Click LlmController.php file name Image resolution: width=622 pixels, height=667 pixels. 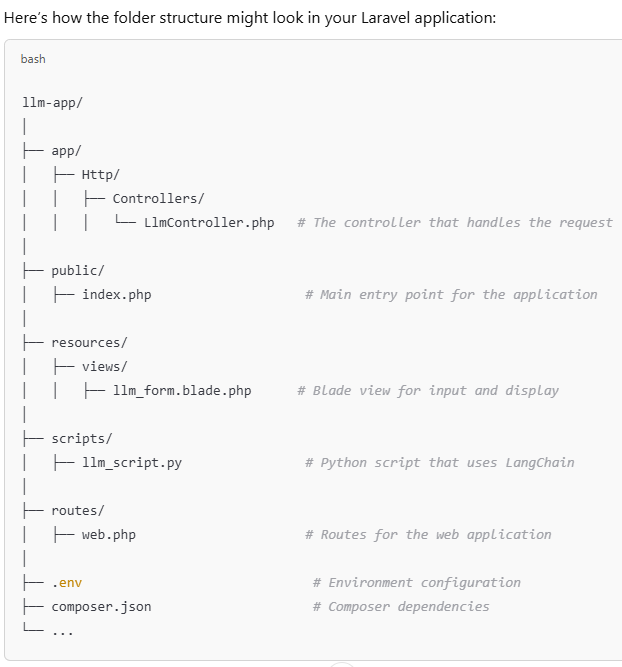(209, 222)
